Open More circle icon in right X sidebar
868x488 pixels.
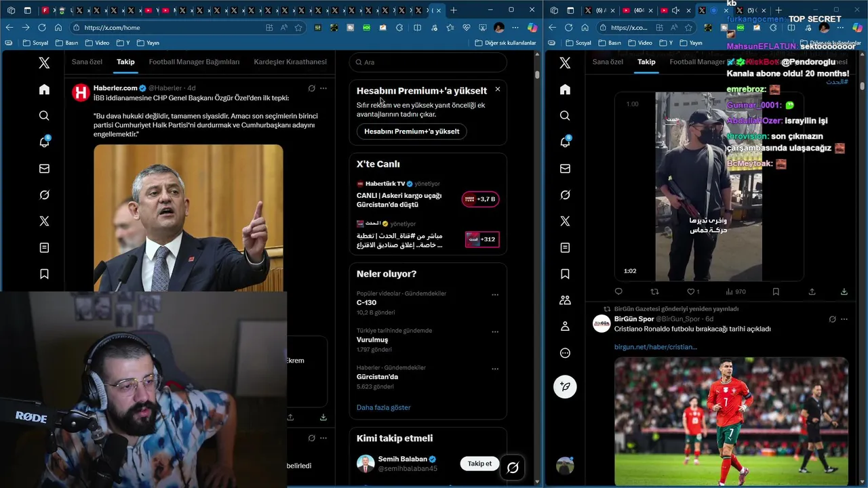(x=565, y=353)
